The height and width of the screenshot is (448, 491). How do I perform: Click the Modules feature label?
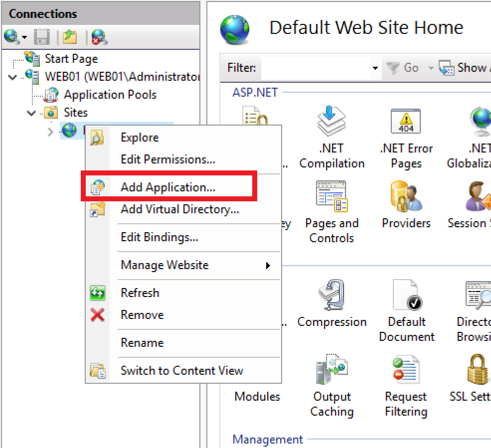pos(257,396)
